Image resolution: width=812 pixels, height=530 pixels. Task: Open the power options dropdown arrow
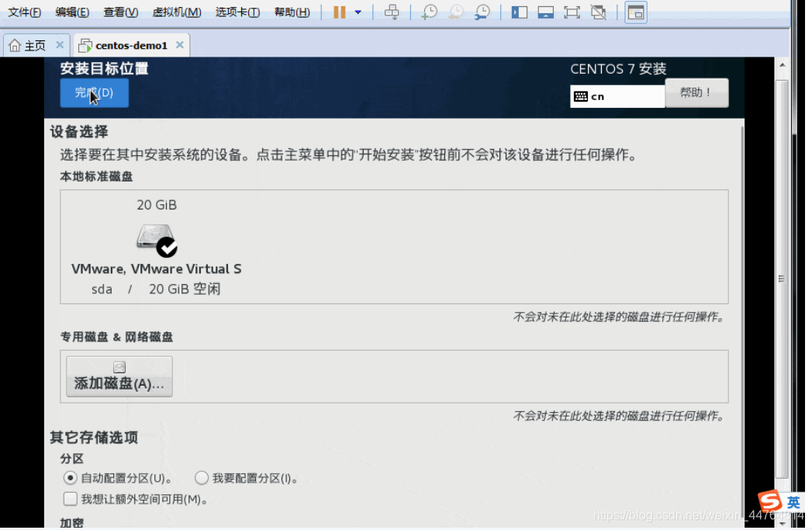358,12
